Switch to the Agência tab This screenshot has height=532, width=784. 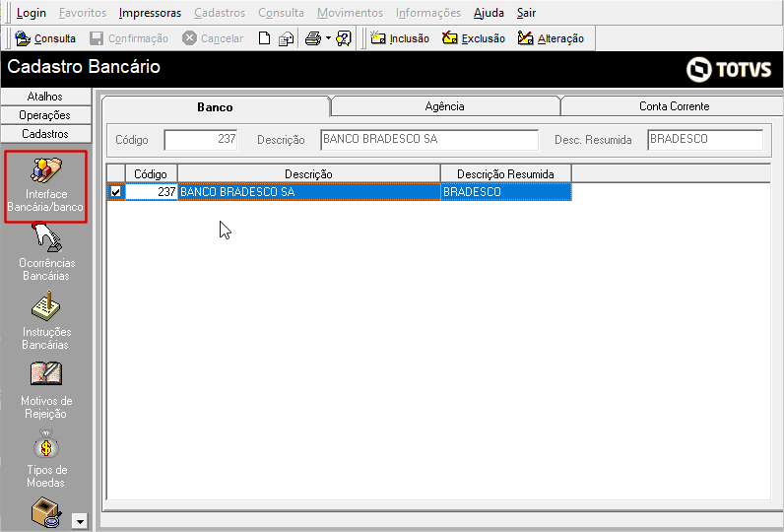(444, 106)
